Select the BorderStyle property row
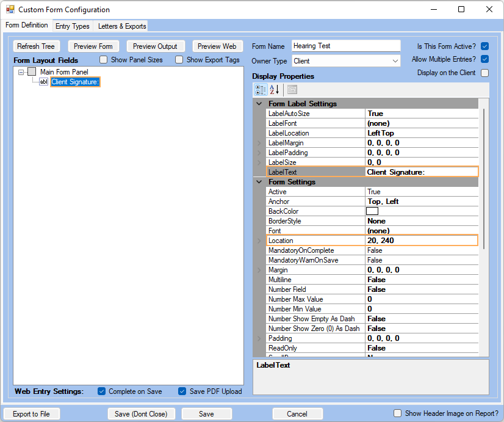 pos(373,221)
